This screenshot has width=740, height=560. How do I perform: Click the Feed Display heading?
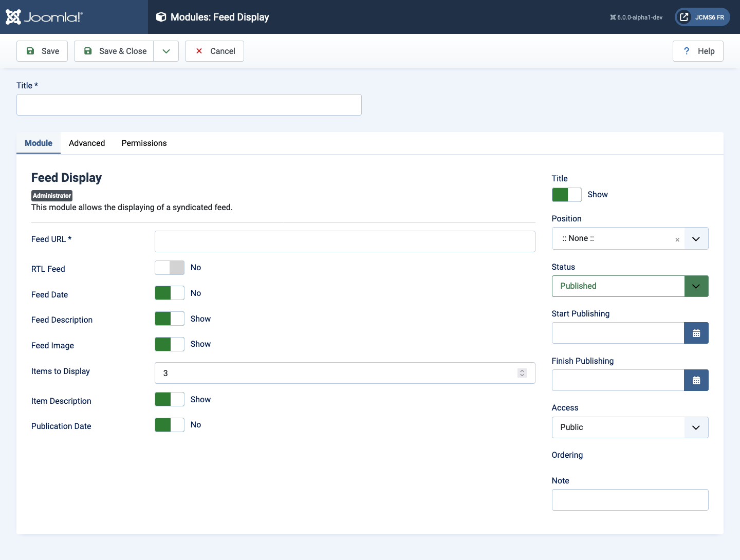click(x=66, y=178)
